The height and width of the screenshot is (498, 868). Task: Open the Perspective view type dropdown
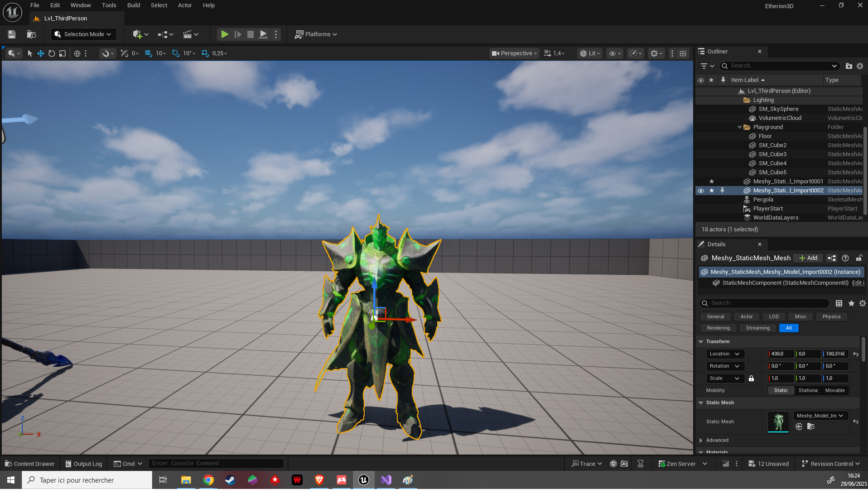514,53
